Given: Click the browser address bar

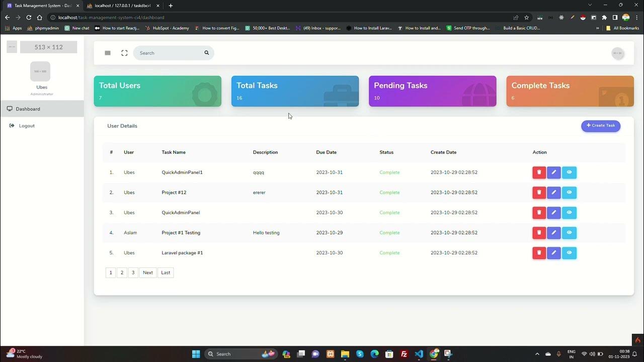Looking at the screenshot, I should [282, 17].
